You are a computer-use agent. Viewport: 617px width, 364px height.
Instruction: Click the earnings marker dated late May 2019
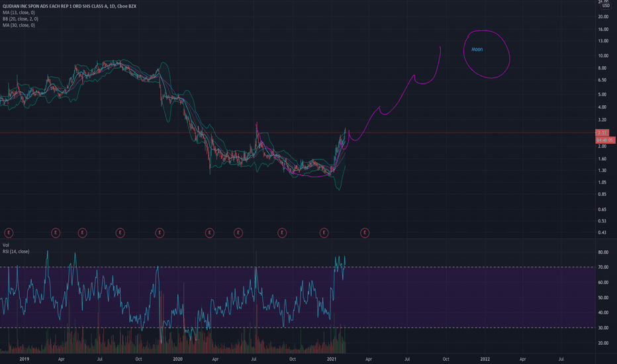pos(82,233)
